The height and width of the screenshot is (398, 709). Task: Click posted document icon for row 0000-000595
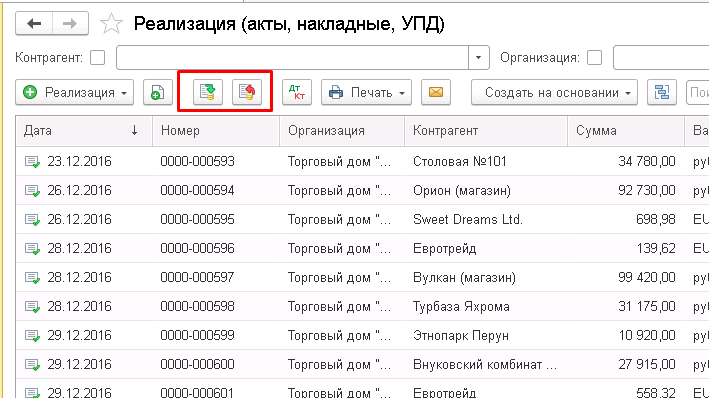pyautogui.click(x=32, y=219)
